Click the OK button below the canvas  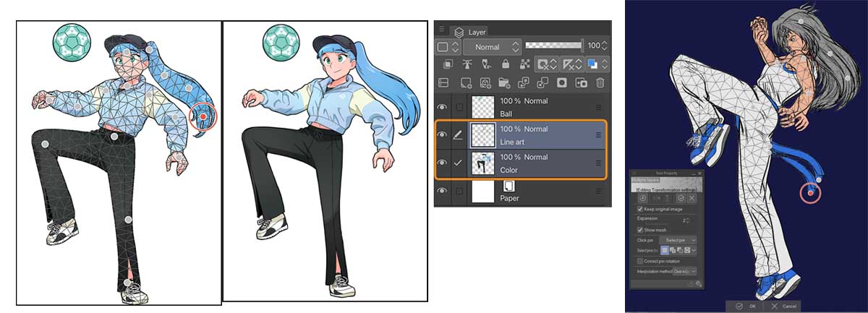point(745,306)
